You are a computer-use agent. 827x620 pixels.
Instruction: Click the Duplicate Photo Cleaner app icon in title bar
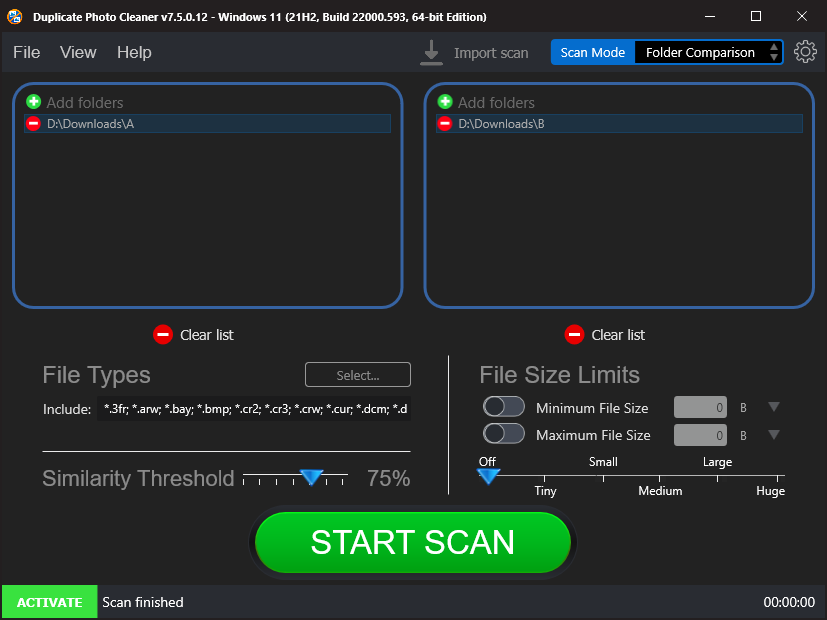[15, 16]
